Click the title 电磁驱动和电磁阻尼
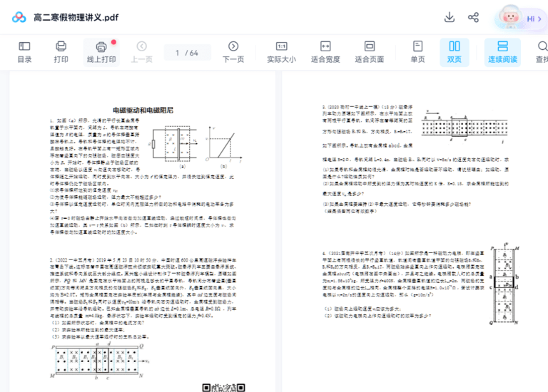The width and height of the screenshot is (548, 392). [x=143, y=110]
